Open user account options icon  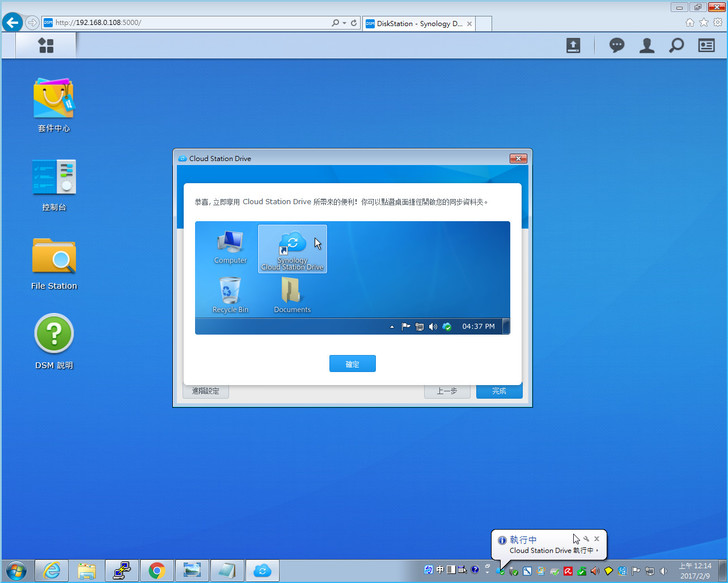[x=647, y=45]
